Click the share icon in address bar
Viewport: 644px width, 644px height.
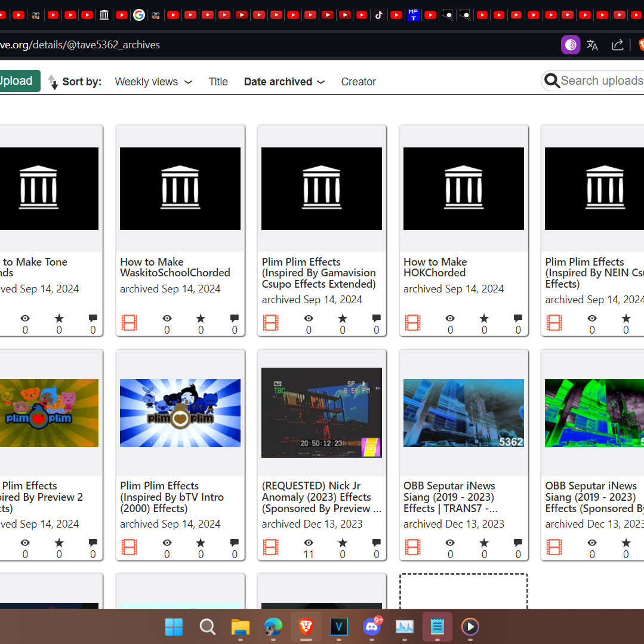[617, 45]
